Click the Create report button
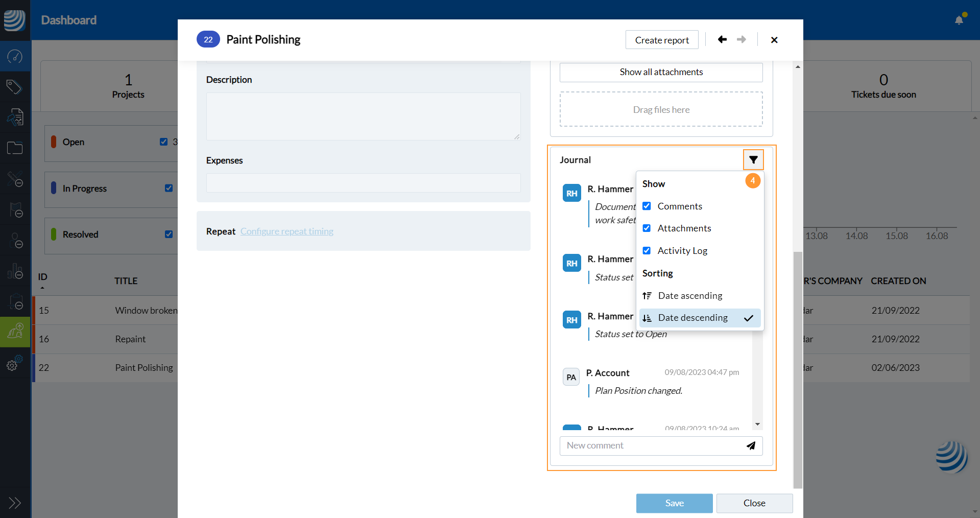 pos(662,40)
